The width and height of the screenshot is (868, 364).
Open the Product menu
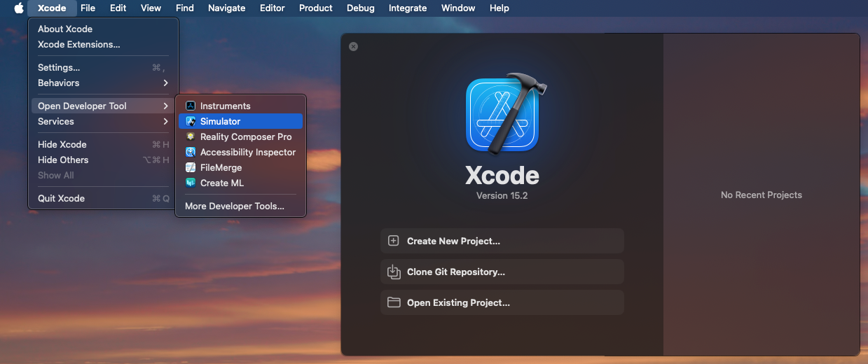tap(316, 8)
